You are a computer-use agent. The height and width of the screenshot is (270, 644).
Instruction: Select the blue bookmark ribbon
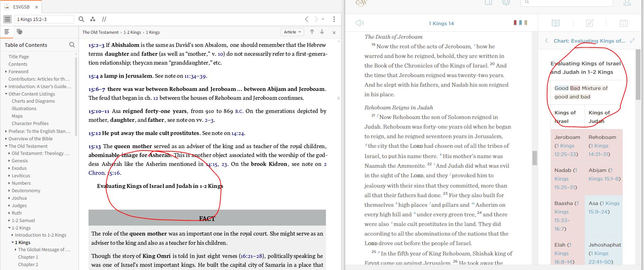520,23
